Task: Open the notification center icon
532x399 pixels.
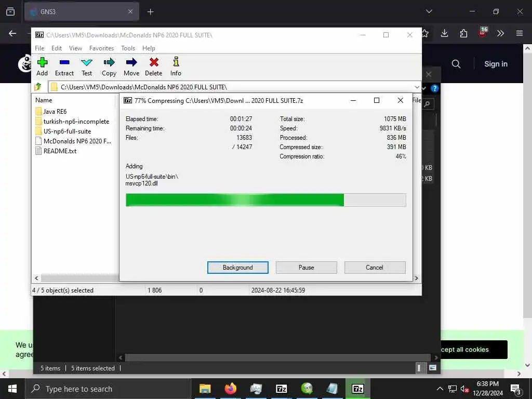Action: (515, 389)
